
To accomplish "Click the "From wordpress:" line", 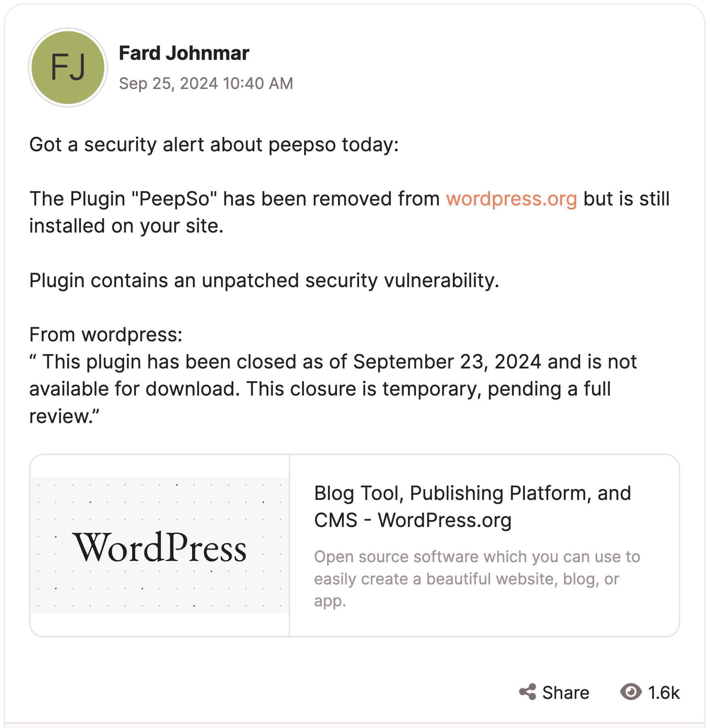I will coord(106,335).
